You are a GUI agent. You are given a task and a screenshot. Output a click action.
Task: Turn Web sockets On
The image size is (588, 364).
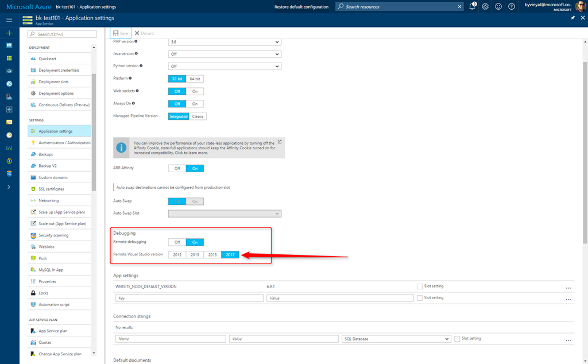tap(195, 91)
